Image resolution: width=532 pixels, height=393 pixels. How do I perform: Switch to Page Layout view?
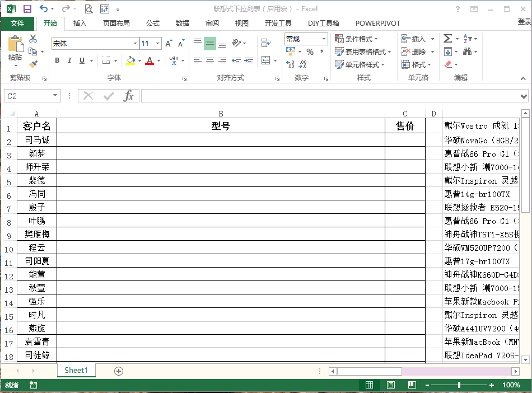(x=390, y=385)
